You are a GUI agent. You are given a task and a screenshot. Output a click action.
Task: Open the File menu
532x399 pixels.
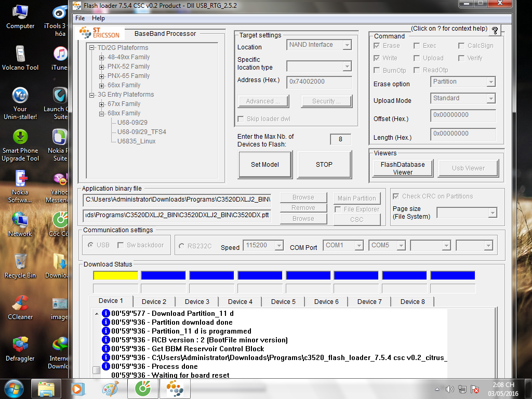80,18
